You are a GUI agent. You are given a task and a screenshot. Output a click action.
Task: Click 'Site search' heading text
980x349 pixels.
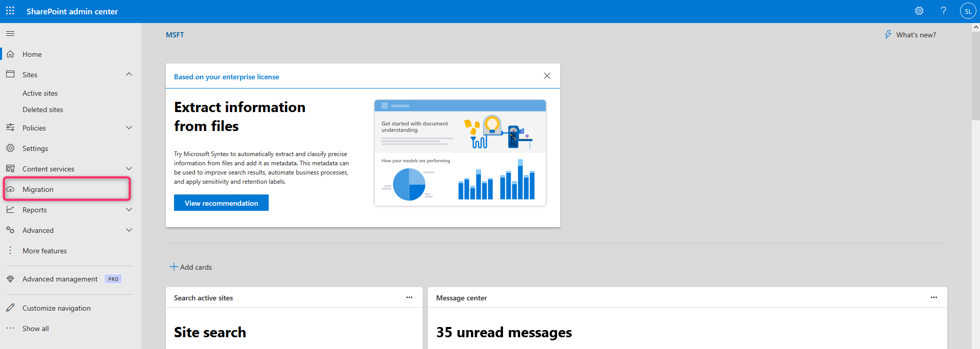pyautogui.click(x=210, y=333)
